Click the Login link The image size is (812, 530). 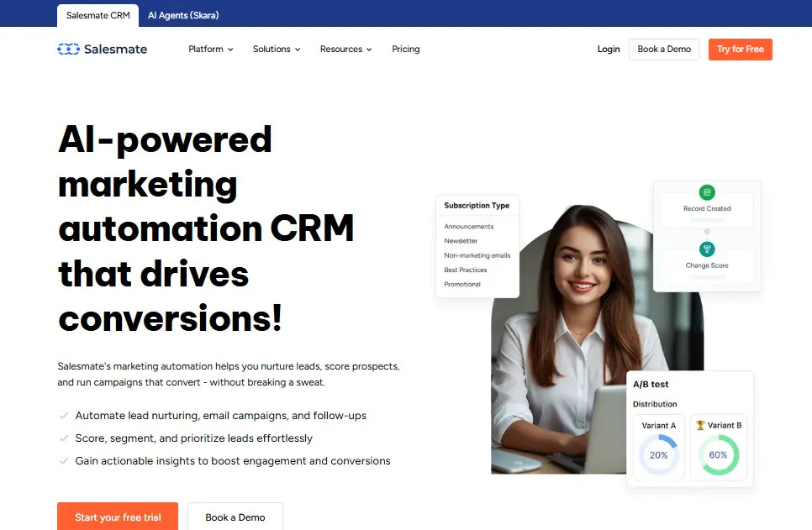pos(609,50)
